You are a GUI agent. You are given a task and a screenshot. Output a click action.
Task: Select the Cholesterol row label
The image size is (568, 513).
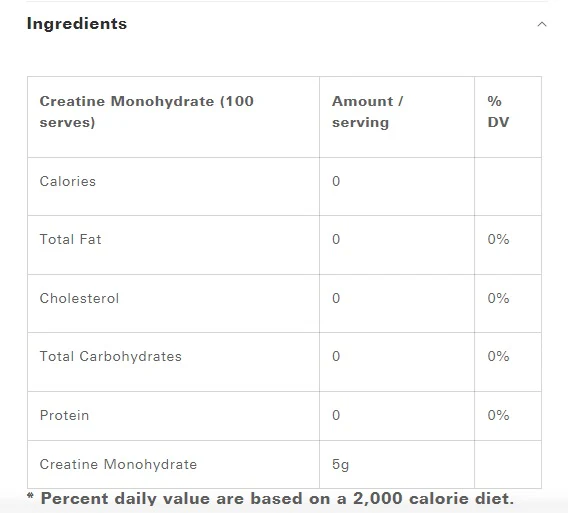tap(79, 298)
